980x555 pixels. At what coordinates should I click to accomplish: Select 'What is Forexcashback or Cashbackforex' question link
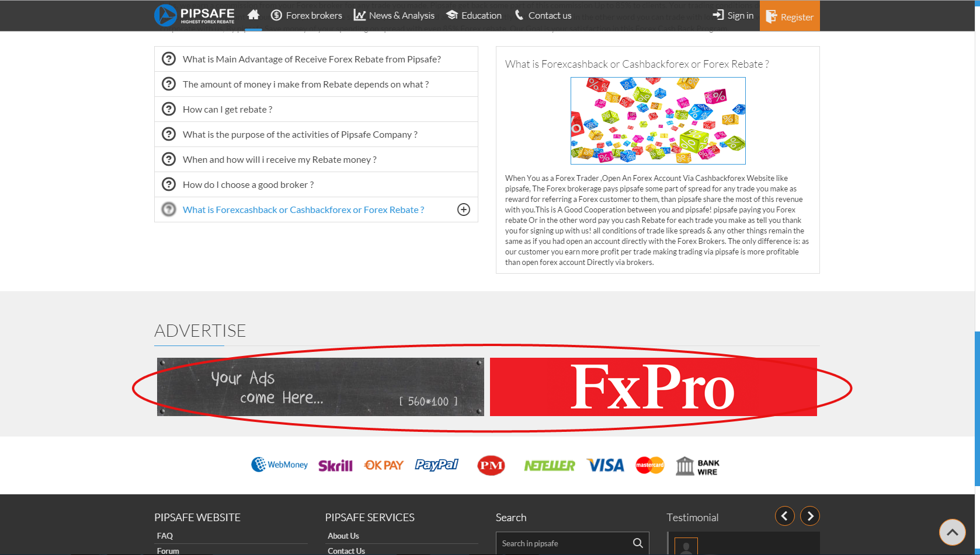pyautogui.click(x=303, y=210)
